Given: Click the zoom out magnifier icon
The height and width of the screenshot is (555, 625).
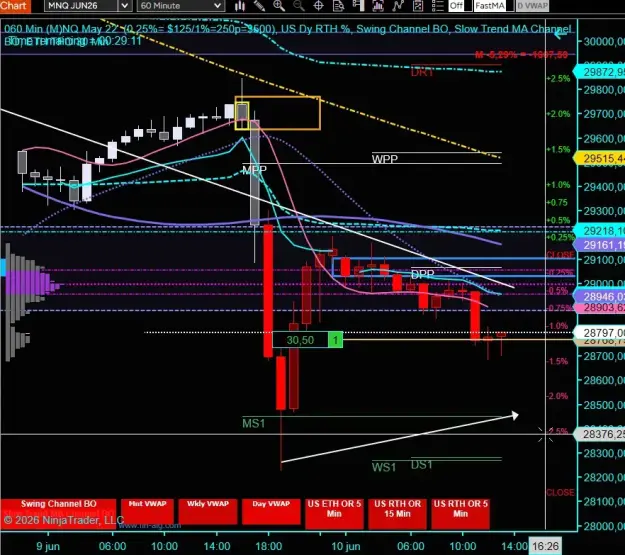Looking at the screenshot, I should coord(299,6).
